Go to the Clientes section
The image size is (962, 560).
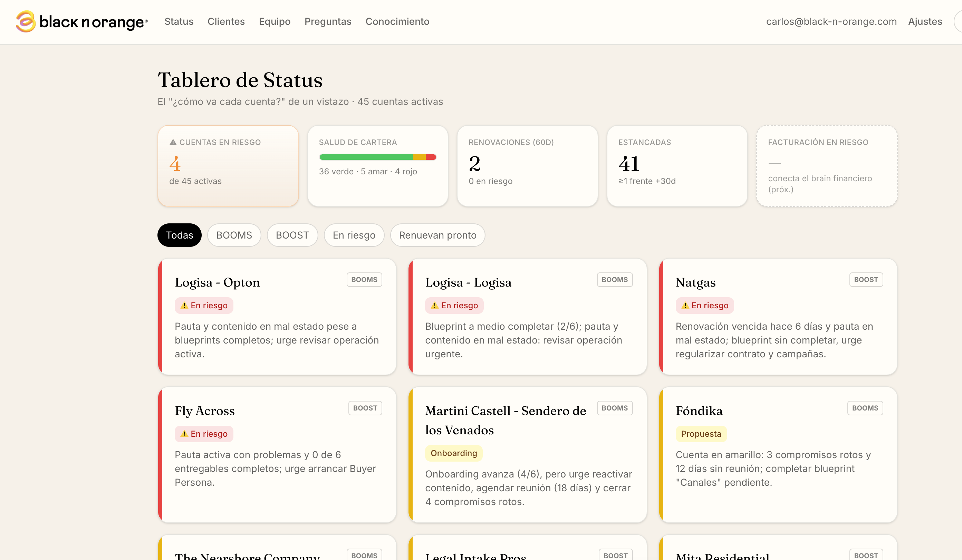(x=226, y=22)
